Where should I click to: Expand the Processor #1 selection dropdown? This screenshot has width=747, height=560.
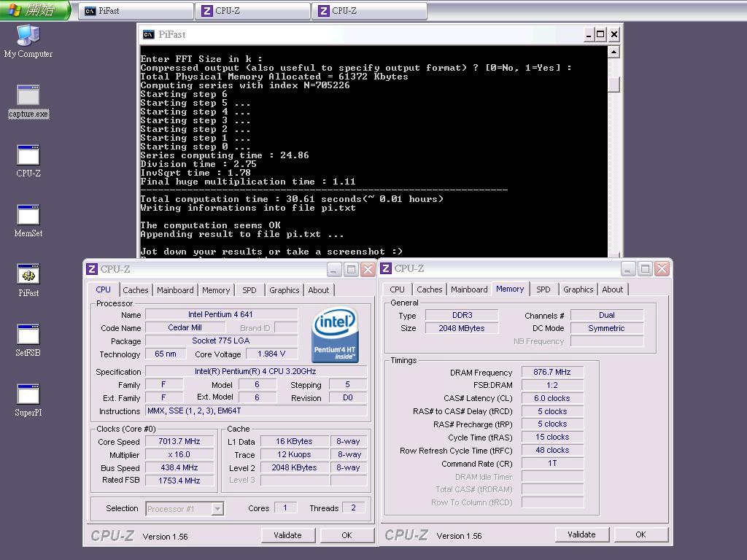(x=217, y=508)
